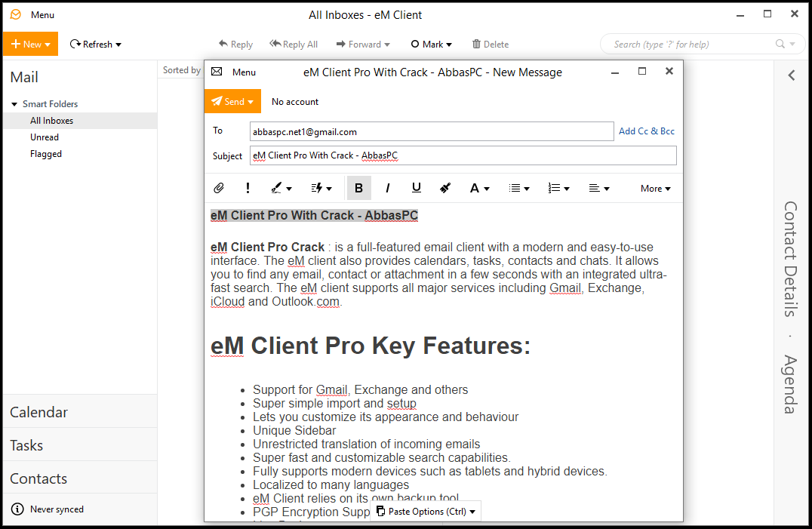
Task: Click the To label button
Action: point(217,131)
